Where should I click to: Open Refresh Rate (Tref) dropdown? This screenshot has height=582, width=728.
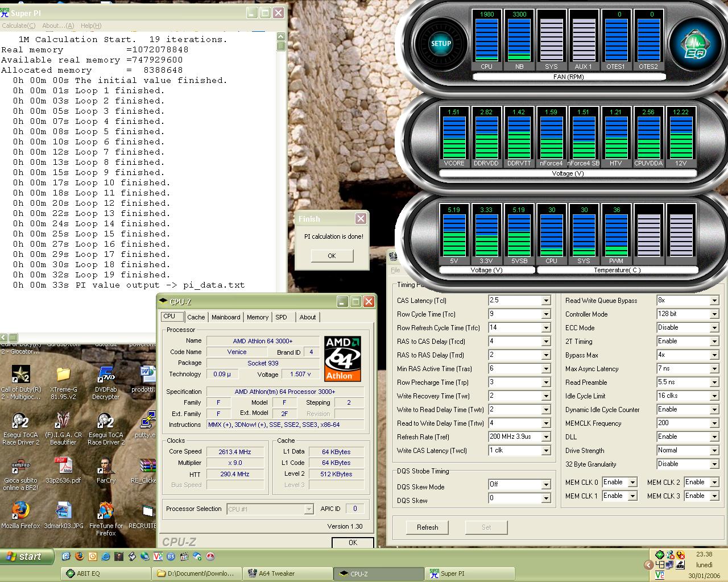(x=546, y=437)
